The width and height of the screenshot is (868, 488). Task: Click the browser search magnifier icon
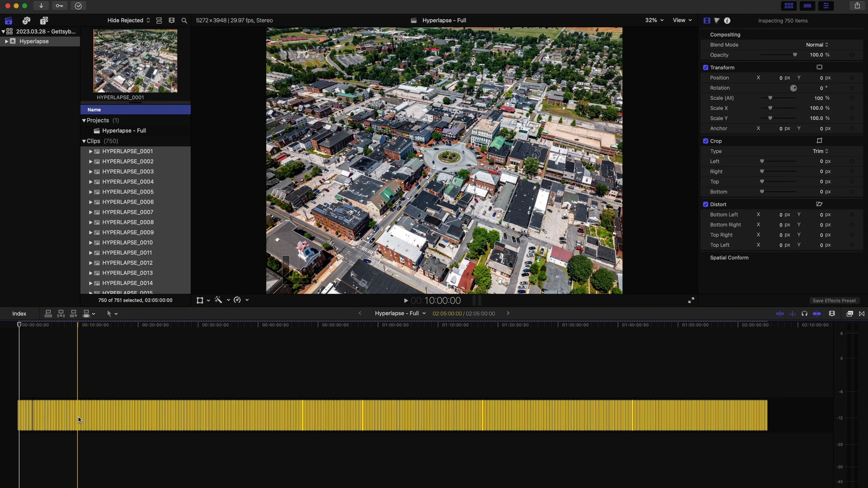tap(184, 20)
